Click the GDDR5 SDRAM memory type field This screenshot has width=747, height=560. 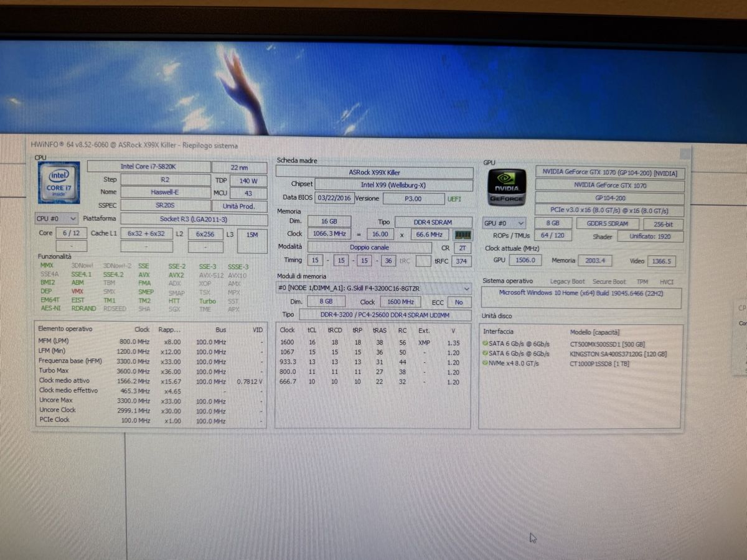607,223
